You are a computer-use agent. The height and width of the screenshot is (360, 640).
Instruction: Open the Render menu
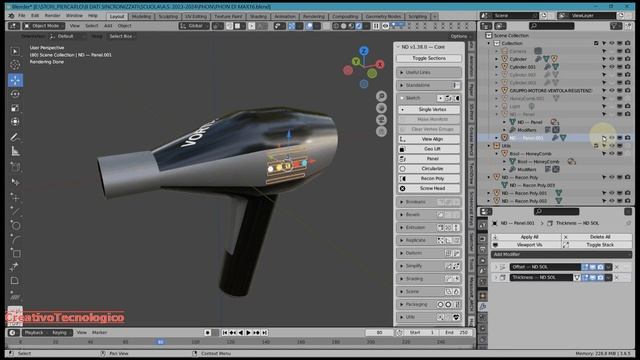[x=52, y=16]
